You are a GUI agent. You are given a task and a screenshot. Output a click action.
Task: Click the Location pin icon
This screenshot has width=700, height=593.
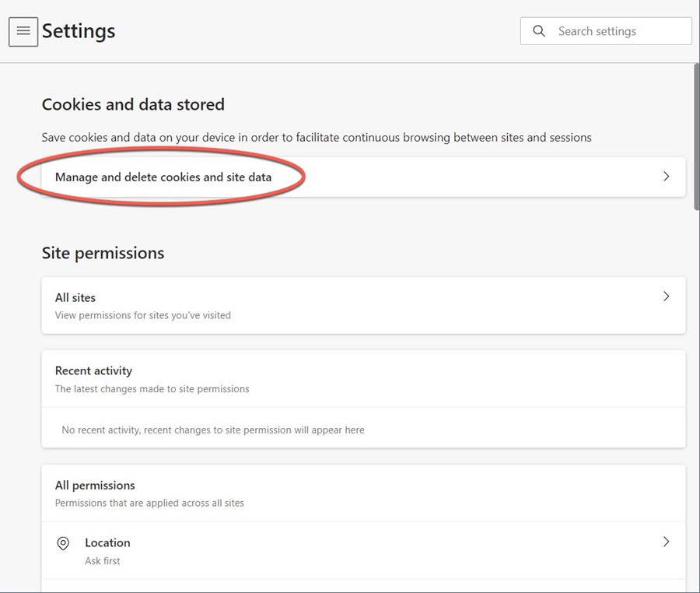[63, 543]
